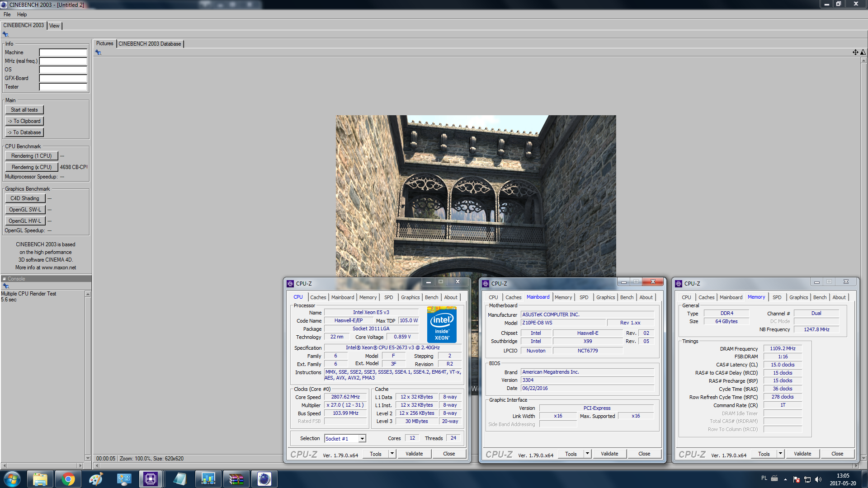868x488 pixels.
Task: Open the Windows Start orb
Action: [12, 479]
